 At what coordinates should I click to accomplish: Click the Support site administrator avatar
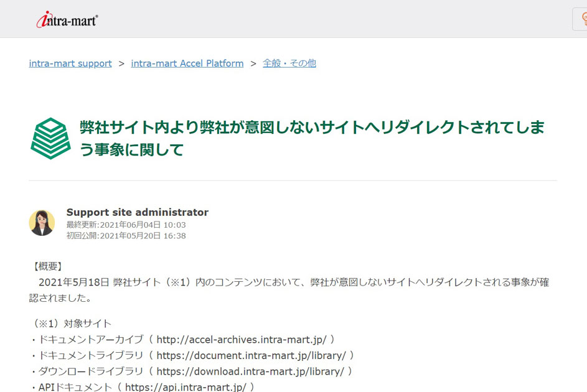pyautogui.click(x=42, y=223)
